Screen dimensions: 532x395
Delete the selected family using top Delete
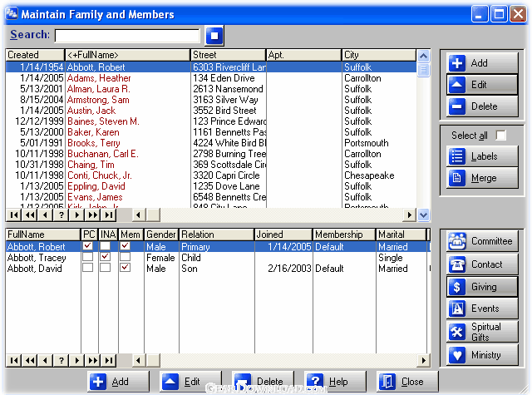point(482,106)
